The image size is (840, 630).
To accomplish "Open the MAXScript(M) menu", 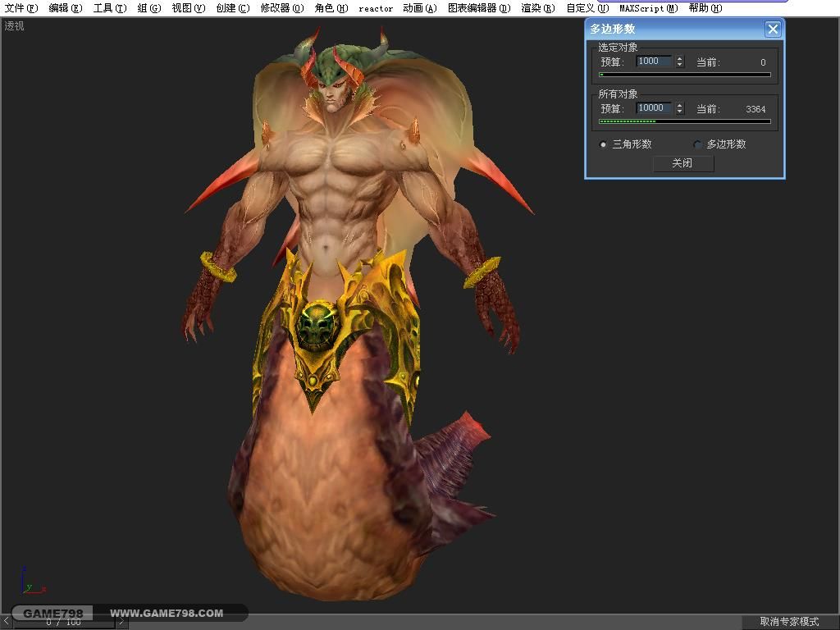I will tap(649, 8).
